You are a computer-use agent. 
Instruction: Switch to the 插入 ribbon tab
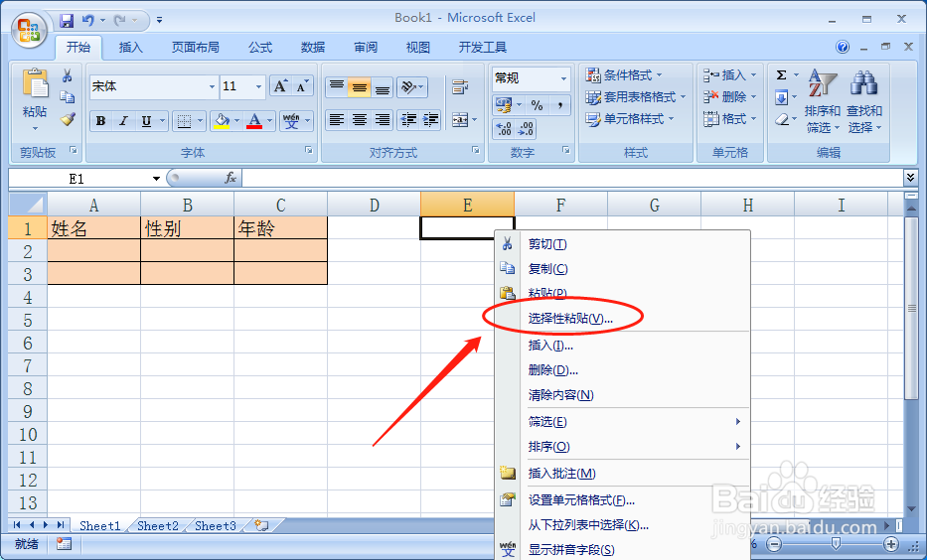(131, 48)
